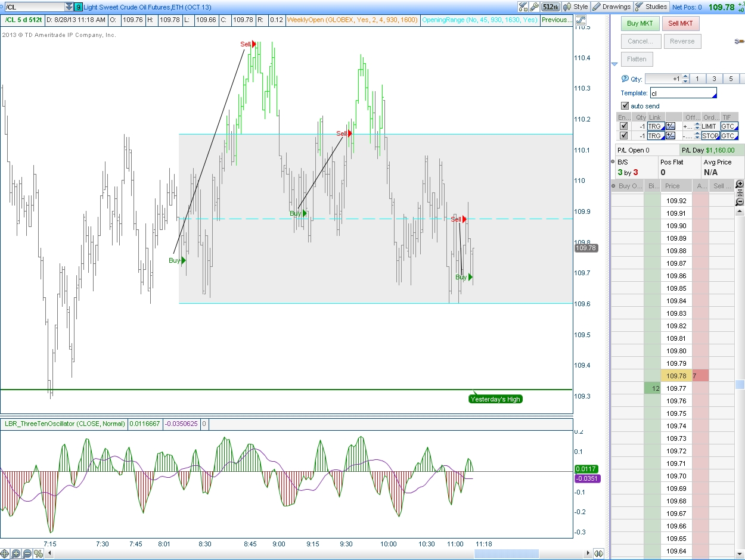Open GTC dropdown on STOP row
Image resolution: width=745 pixels, height=560 pixels.
(729, 136)
